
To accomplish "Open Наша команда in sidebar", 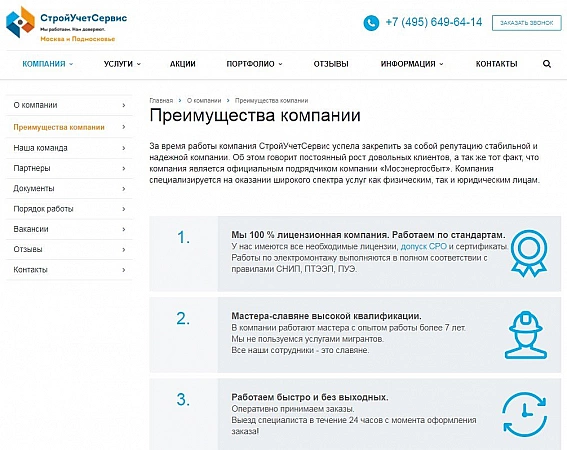I will tap(69, 148).
